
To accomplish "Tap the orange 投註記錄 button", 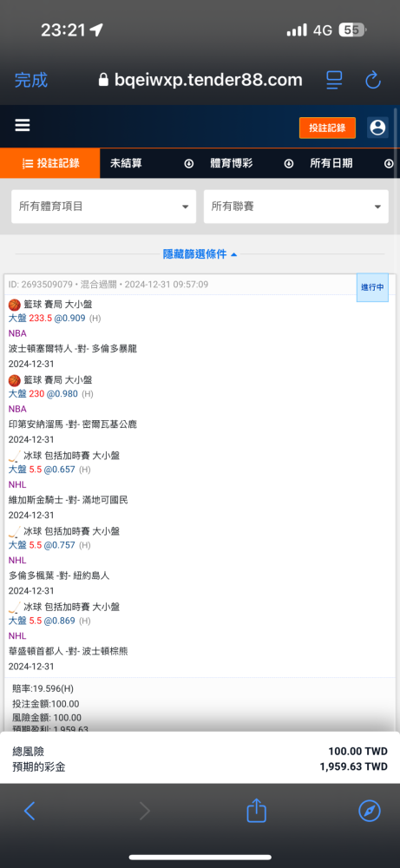I will point(327,128).
